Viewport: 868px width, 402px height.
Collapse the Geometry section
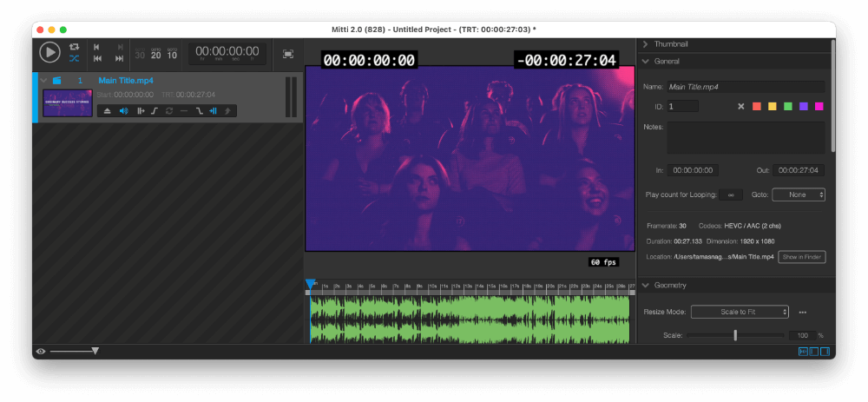[x=646, y=285]
